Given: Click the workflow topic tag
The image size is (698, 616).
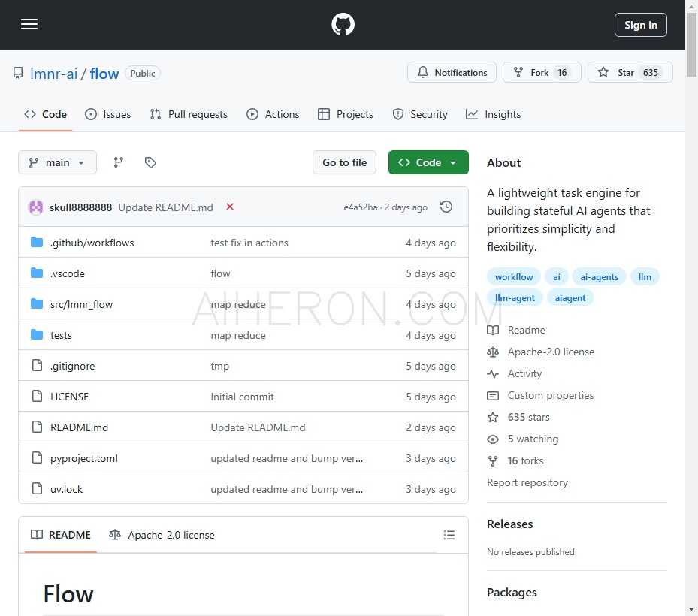Looking at the screenshot, I should (x=514, y=277).
